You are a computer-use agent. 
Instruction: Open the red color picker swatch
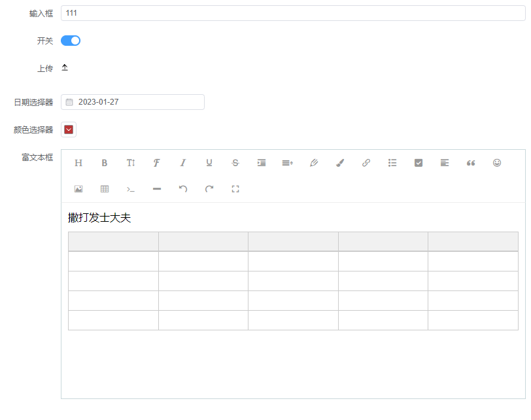[x=69, y=130]
